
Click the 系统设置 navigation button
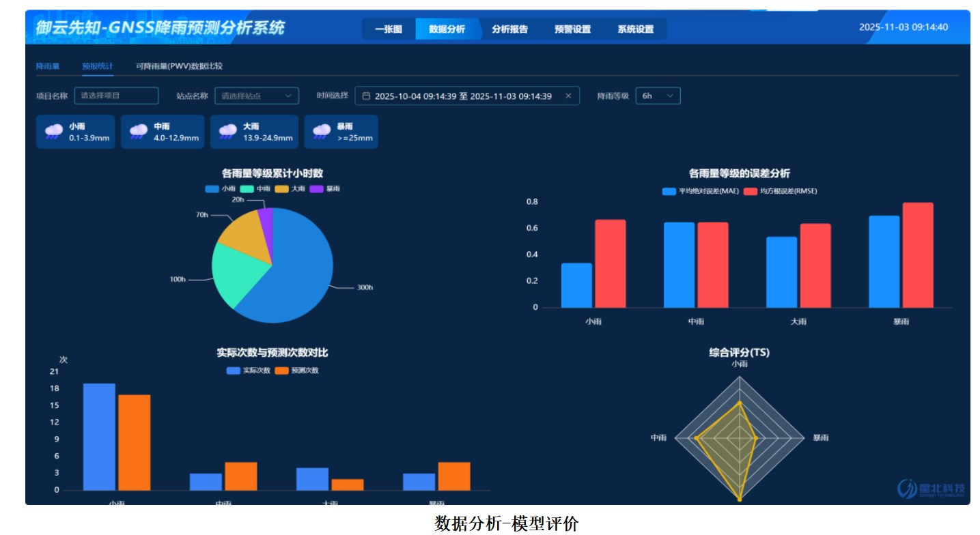(635, 29)
